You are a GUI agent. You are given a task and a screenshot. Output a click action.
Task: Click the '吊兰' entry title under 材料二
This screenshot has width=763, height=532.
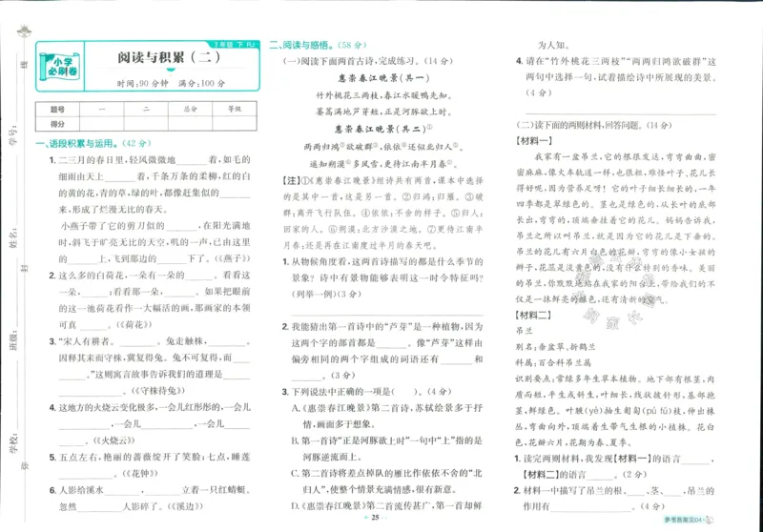(525, 331)
